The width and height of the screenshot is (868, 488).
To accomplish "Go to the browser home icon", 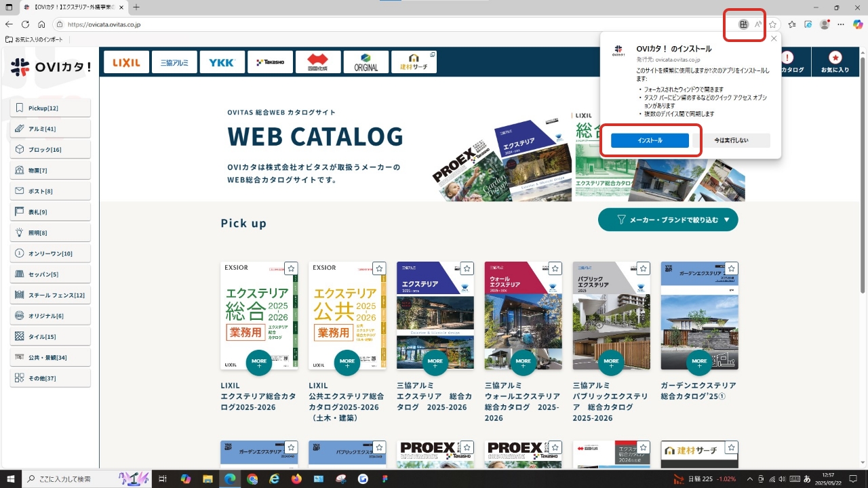I will point(41,24).
